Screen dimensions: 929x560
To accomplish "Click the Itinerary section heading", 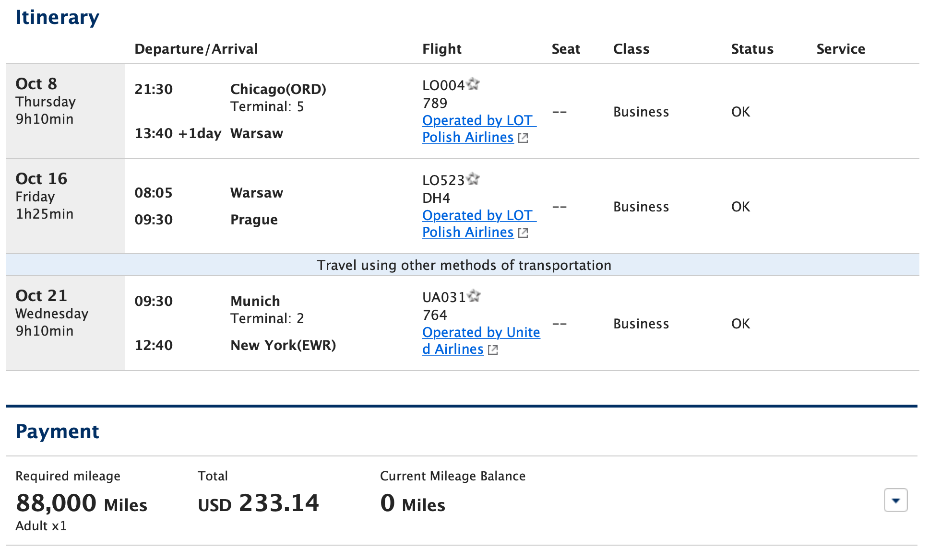I will click(x=57, y=17).
